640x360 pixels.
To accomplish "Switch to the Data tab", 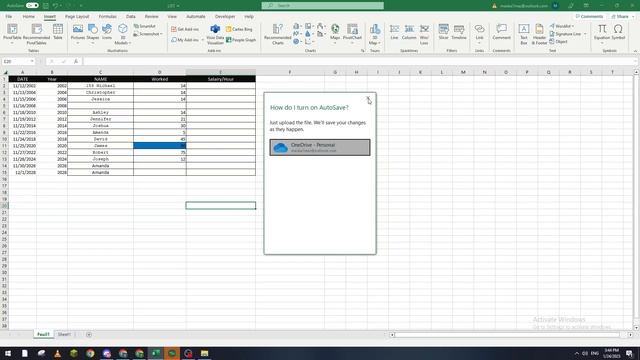I will click(131, 17).
